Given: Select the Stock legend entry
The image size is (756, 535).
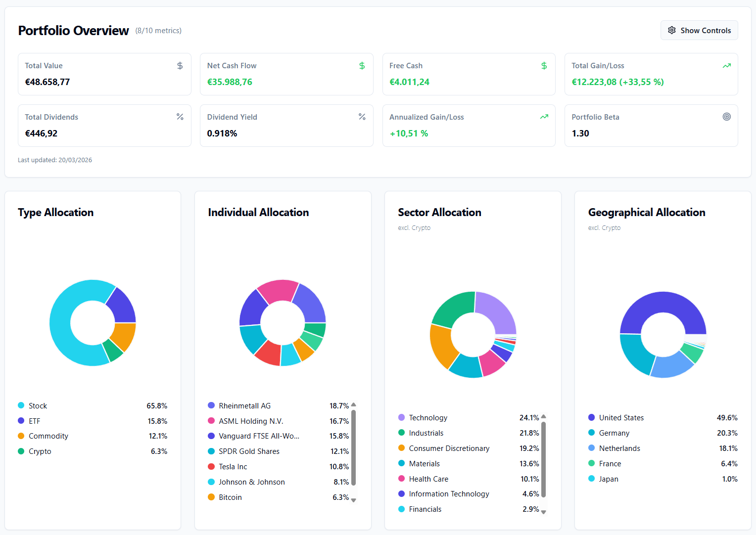Looking at the screenshot, I should pyautogui.click(x=93, y=405).
